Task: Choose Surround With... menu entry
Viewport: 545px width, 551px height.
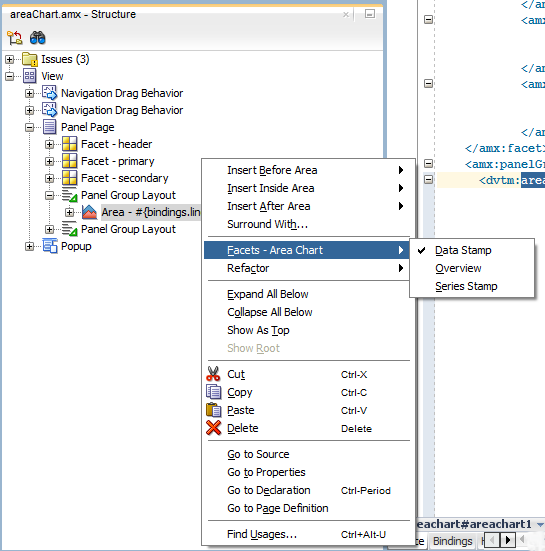Action: [x=306, y=224]
